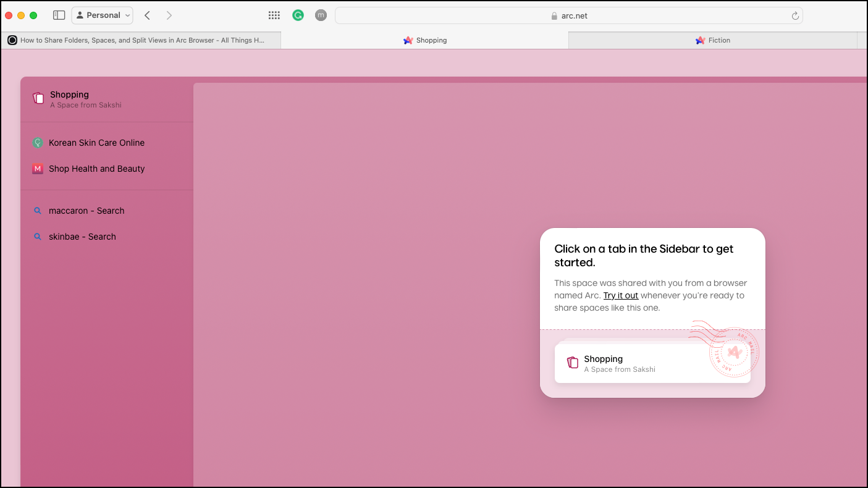Click 'A Space from Sakshi' sidebar subtitle

click(86, 105)
